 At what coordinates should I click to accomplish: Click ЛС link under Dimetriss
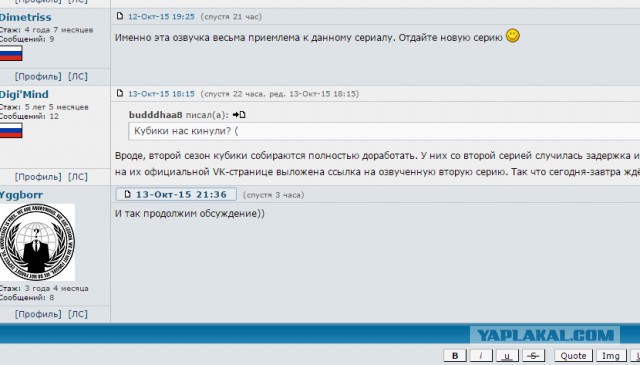pyautogui.click(x=78, y=76)
